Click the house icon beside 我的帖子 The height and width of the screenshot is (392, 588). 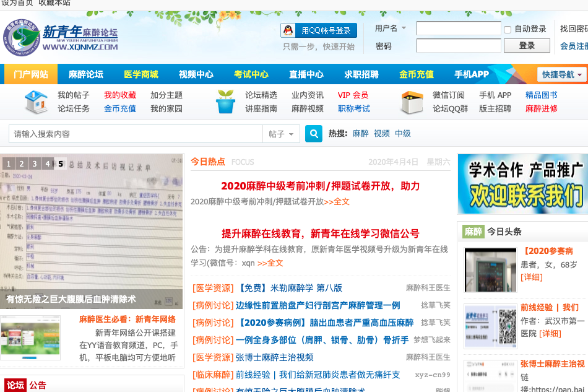pyautogui.click(x=36, y=102)
